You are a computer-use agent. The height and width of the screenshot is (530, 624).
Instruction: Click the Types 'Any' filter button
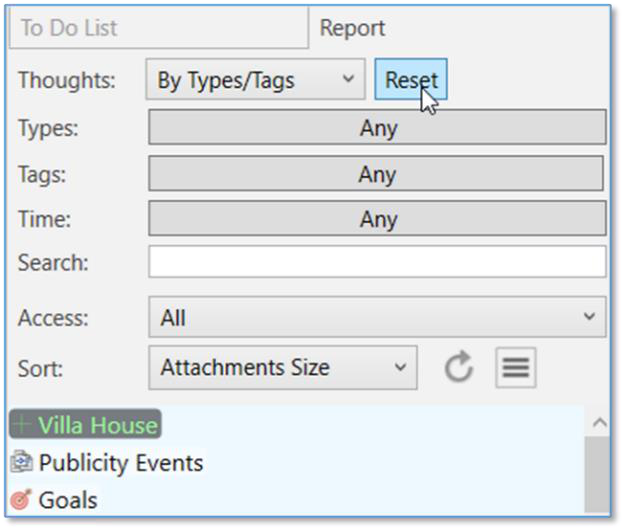tap(377, 128)
